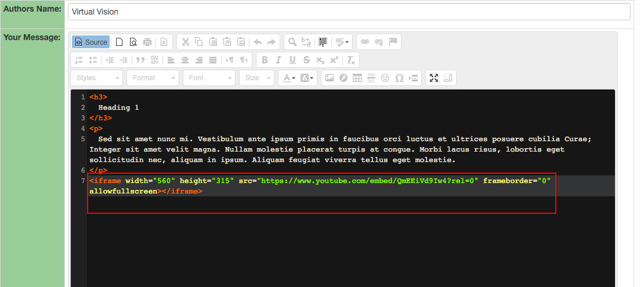Toggle Superscript formatting
This screenshot has height=287, width=644.
(x=334, y=60)
